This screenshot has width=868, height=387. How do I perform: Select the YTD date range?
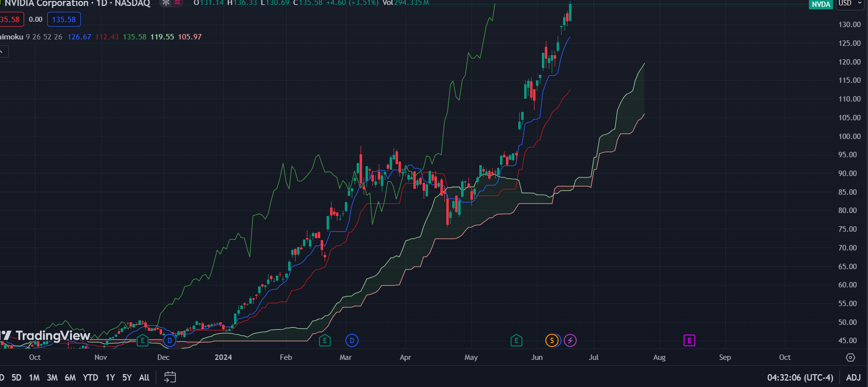pos(90,378)
